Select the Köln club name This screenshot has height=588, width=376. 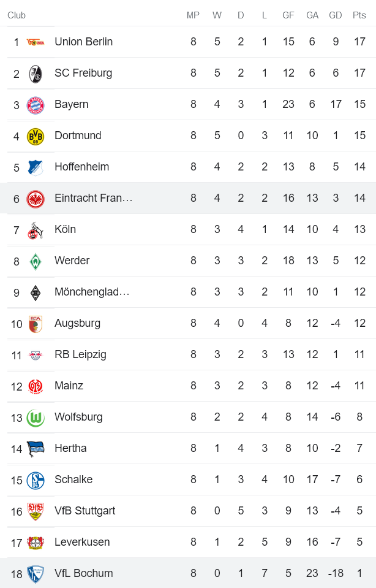[x=63, y=229]
